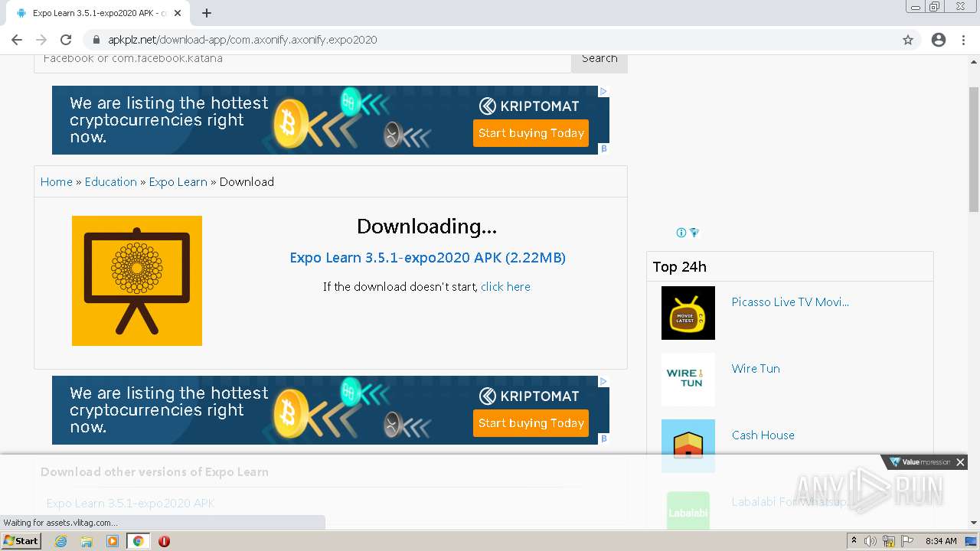This screenshot has width=980, height=551.
Task: Click Start buying Today in lower ad
Action: (531, 423)
